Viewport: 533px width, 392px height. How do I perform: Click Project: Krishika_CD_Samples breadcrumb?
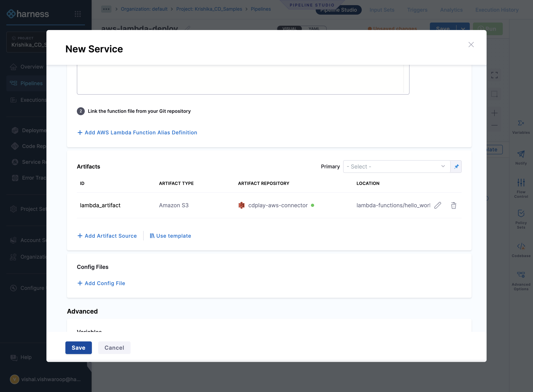[x=209, y=9]
